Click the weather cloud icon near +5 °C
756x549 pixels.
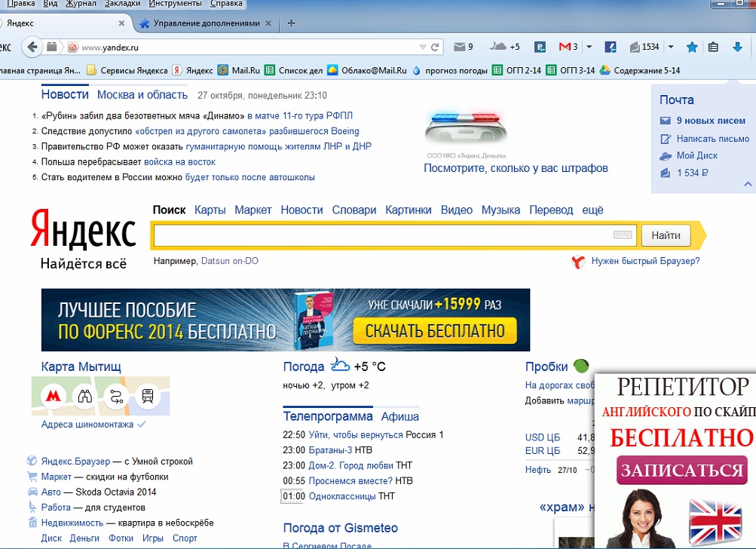[340, 365]
